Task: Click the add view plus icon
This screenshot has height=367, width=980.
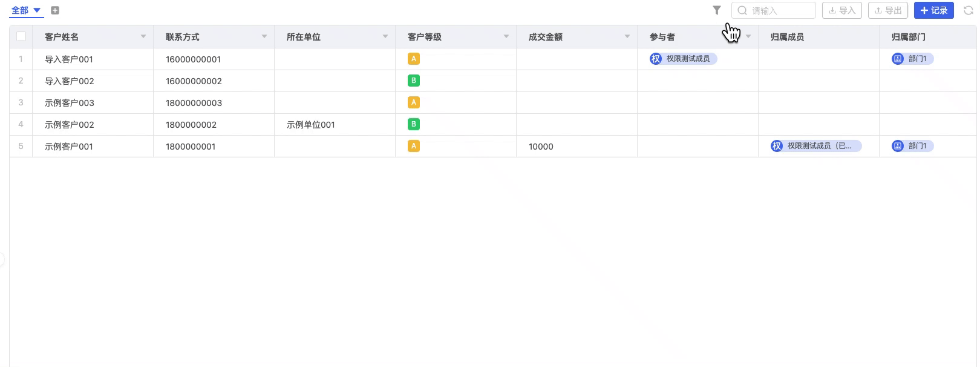Action: click(x=55, y=10)
